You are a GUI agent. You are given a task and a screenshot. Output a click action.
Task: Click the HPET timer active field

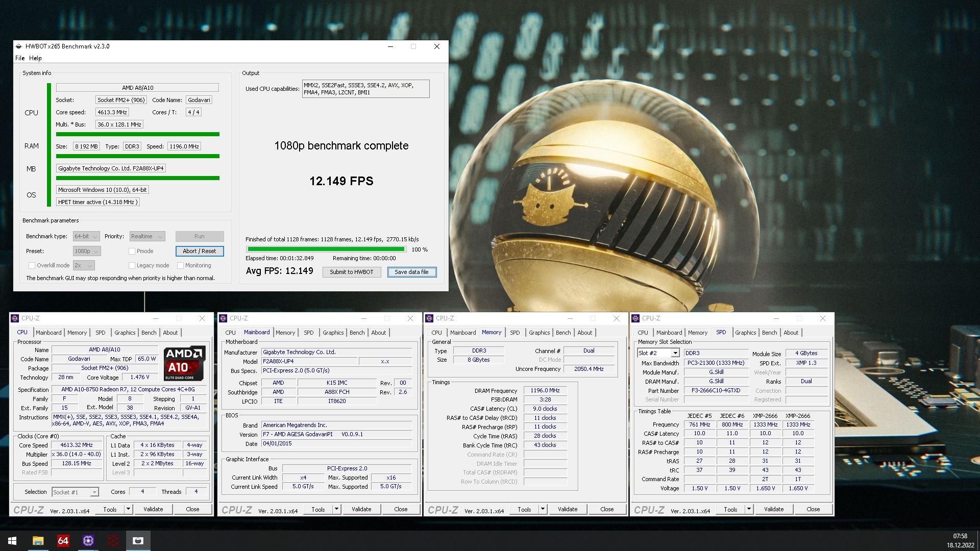[97, 202]
